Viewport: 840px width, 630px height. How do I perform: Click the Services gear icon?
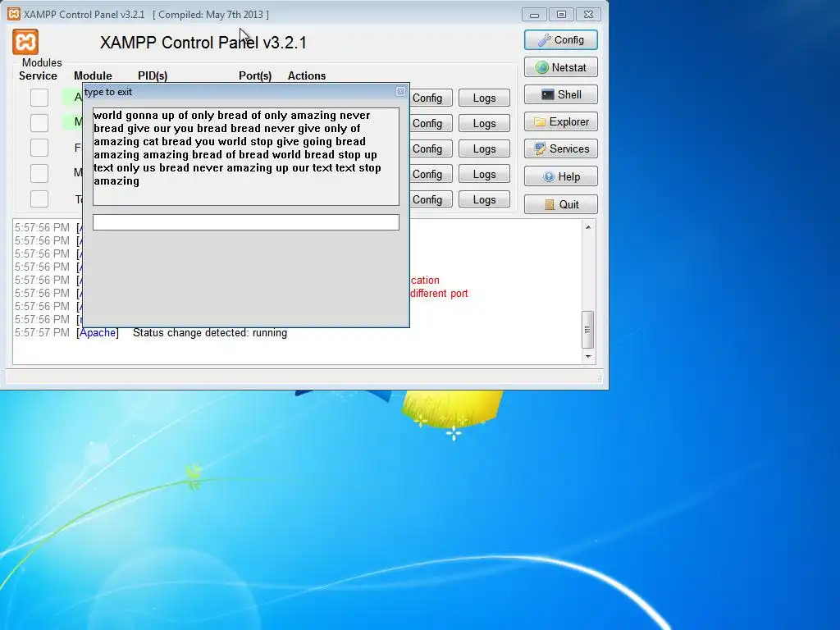(541, 149)
